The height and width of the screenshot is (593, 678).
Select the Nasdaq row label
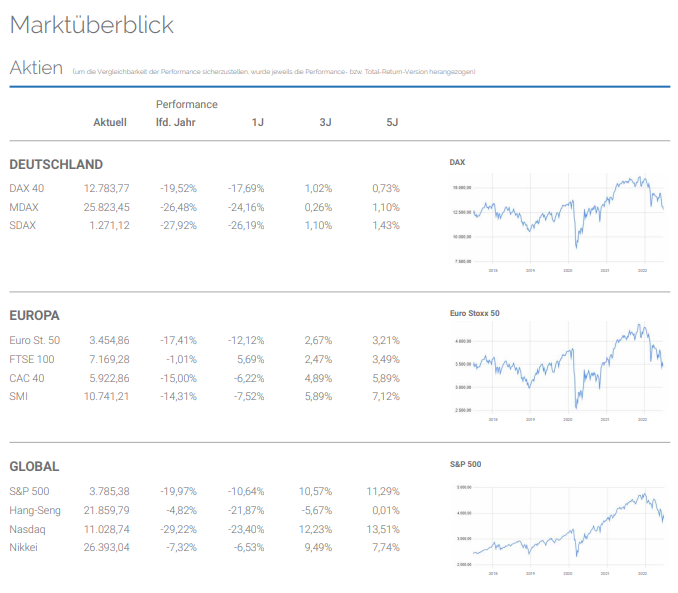[x=28, y=529]
